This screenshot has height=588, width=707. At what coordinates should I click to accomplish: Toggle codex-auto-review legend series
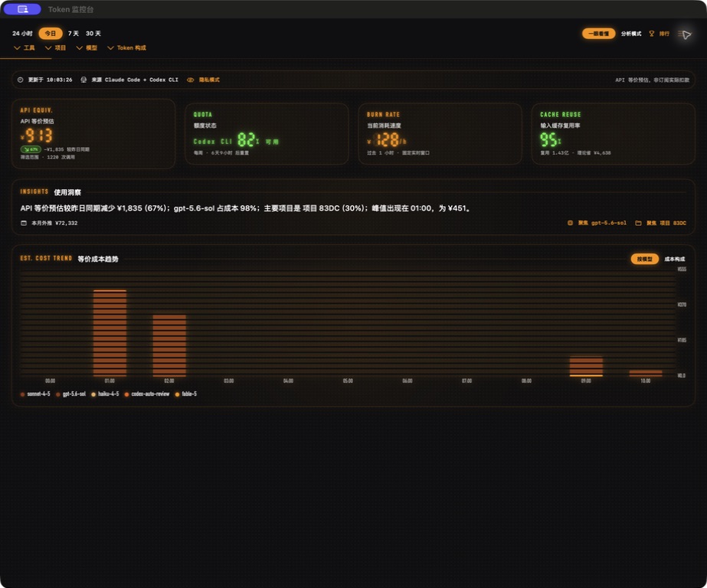point(147,394)
